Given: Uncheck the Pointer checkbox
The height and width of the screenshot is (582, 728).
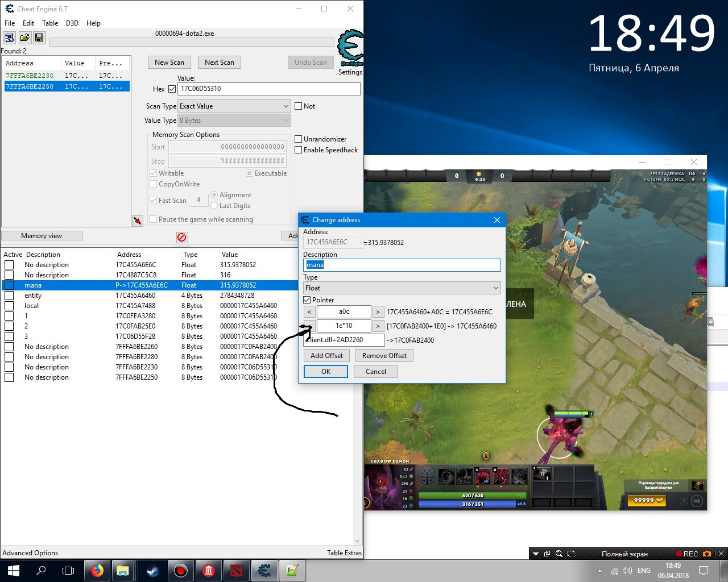Looking at the screenshot, I should click(307, 300).
